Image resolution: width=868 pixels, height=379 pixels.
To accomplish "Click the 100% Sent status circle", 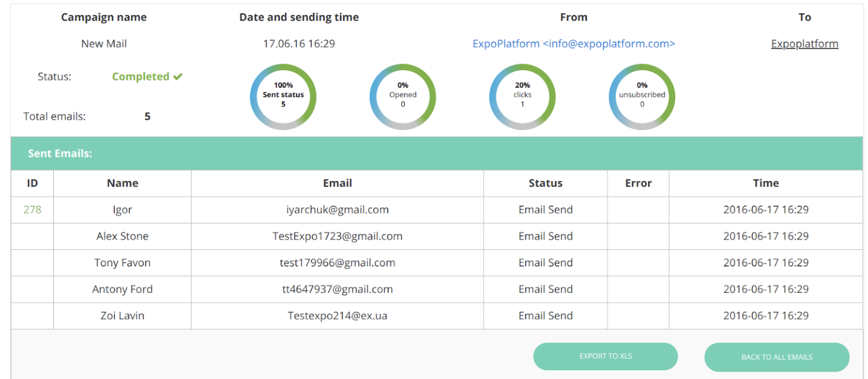I will tap(283, 97).
